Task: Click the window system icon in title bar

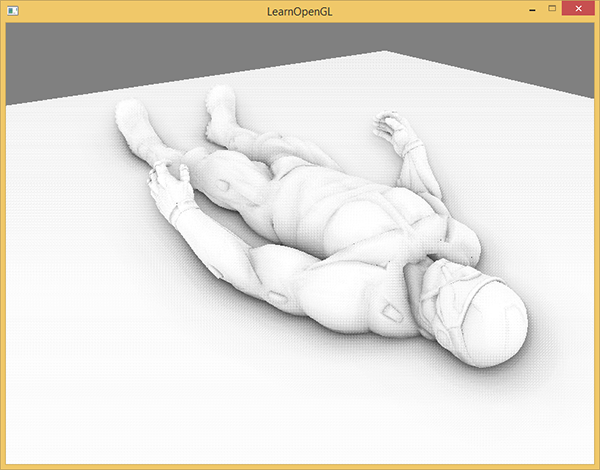Action: click(12, 9)
